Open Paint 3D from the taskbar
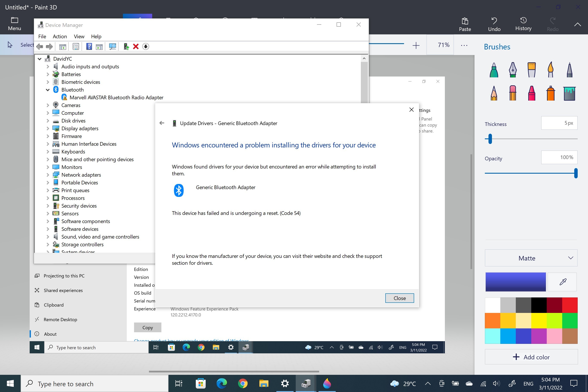This screenshot has width=588, height=392. tap(327, 383)
